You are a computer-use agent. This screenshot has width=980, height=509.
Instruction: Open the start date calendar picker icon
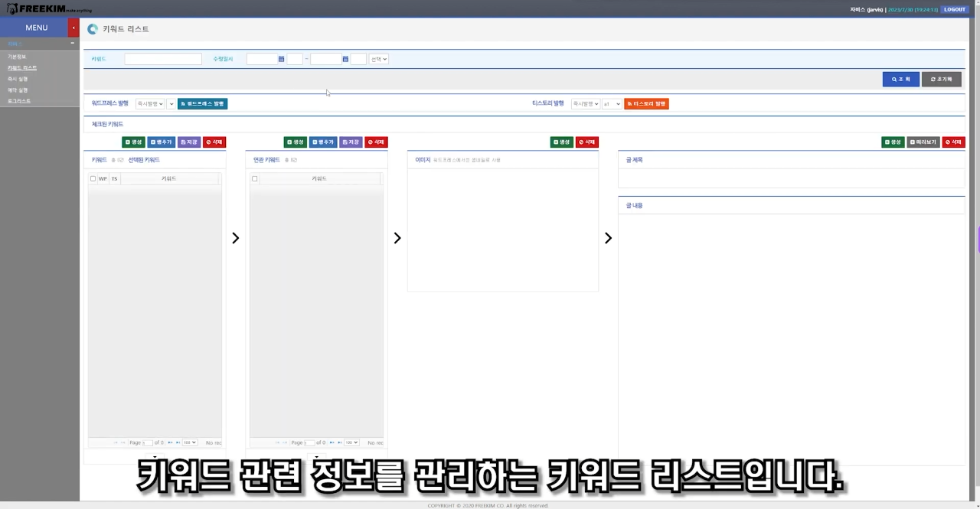[x=281, y=59]
